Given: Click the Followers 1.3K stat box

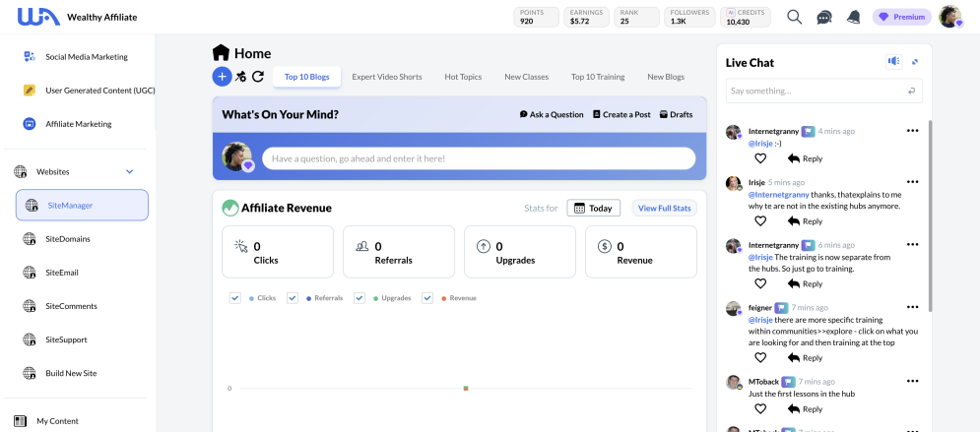Looking at the screenshot, I should 690,17.
